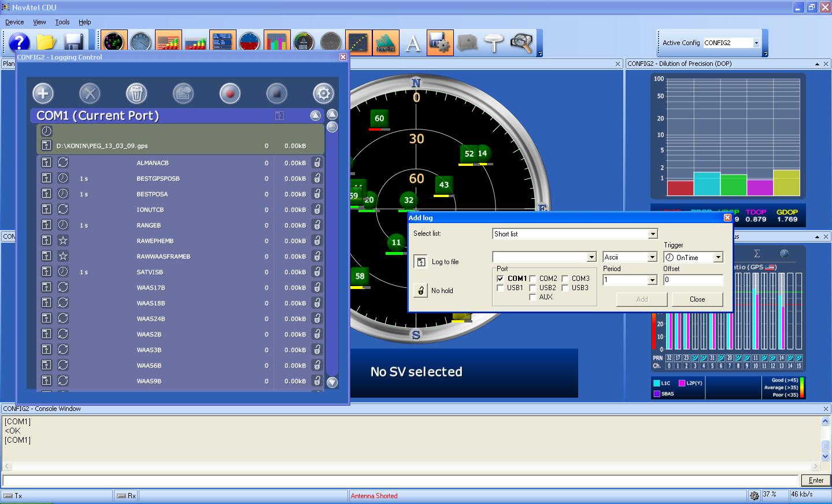Click the magnifying glass search toolbar icon

[522, 43]
